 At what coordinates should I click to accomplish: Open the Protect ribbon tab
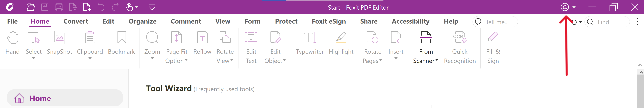coord(286,22)
